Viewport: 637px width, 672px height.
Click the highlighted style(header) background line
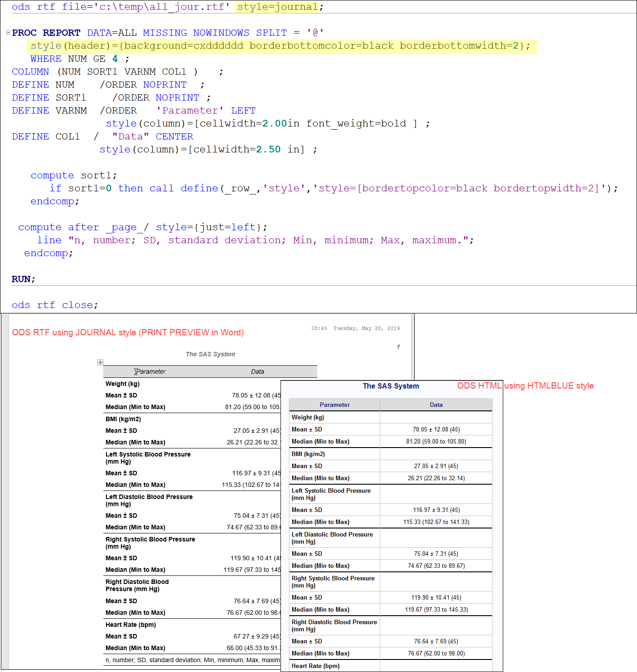[277, 45]
